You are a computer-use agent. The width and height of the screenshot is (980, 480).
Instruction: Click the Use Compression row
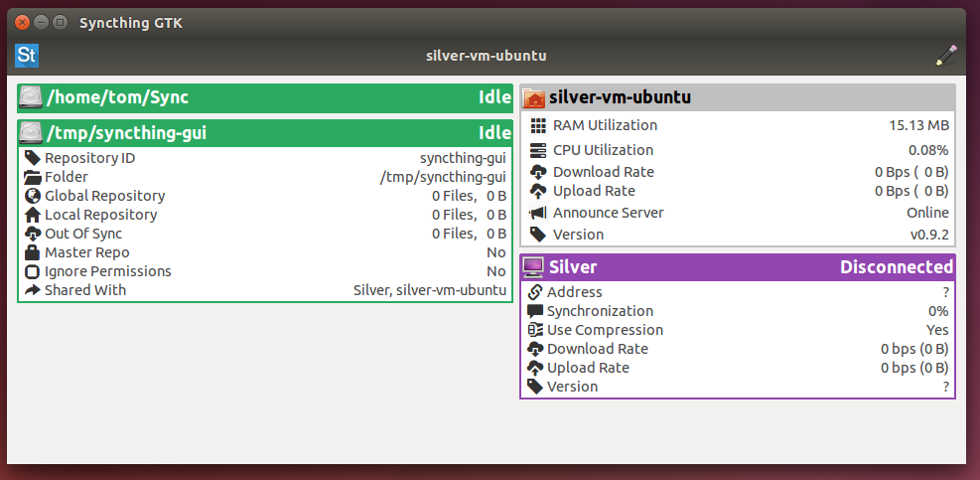pyautogui.click(x=737, y=330)
